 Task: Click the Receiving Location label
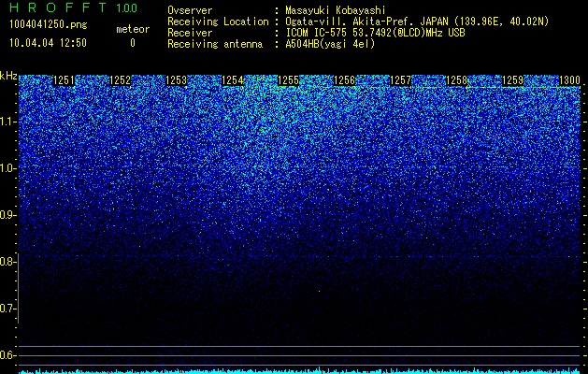pyautogui.click(x=218, y=22)
